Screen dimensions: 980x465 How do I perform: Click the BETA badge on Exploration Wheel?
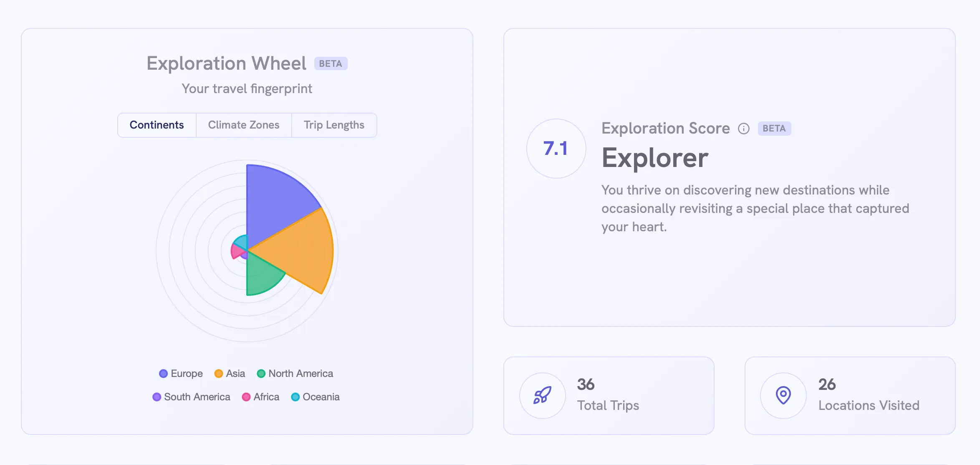point(331,63)
